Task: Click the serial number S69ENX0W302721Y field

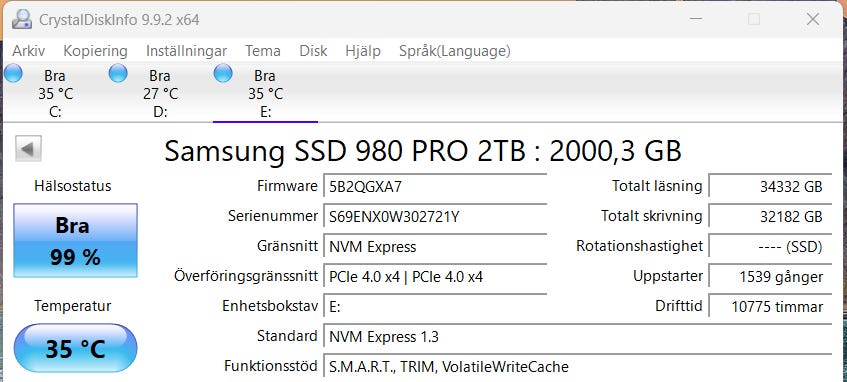Action: (x=435, y=217)
